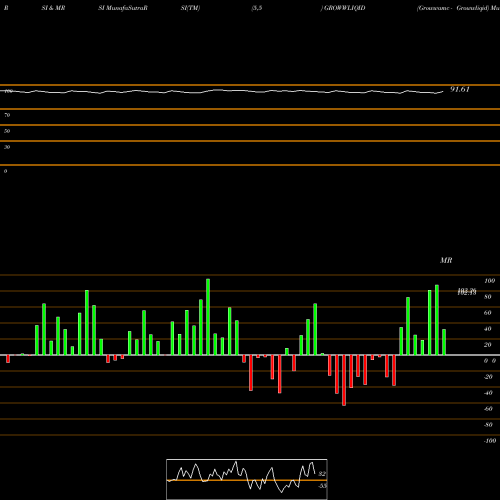
Task: Select the 30 level label on RSI axis
Action: click(7, 147)
